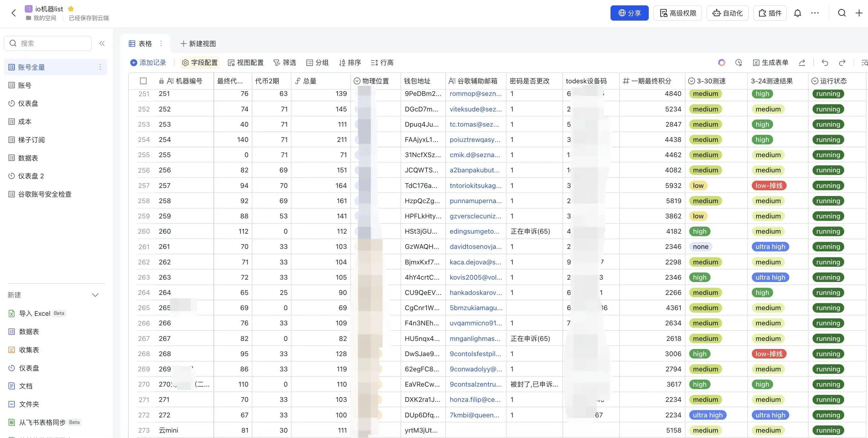Select all rows with the header checkbox
Viewport: 868px width, 438px height.
pos(143,81)
